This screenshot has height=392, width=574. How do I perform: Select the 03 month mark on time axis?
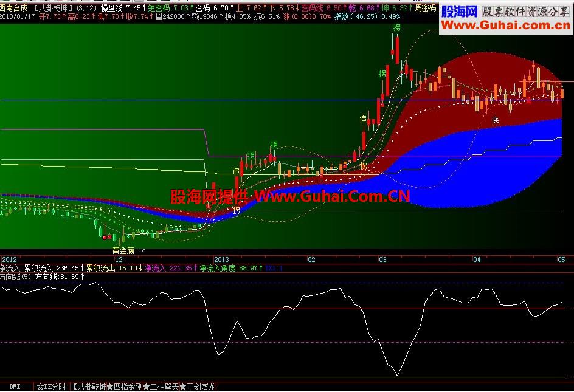pyautogui.click(x=382, y=260)
